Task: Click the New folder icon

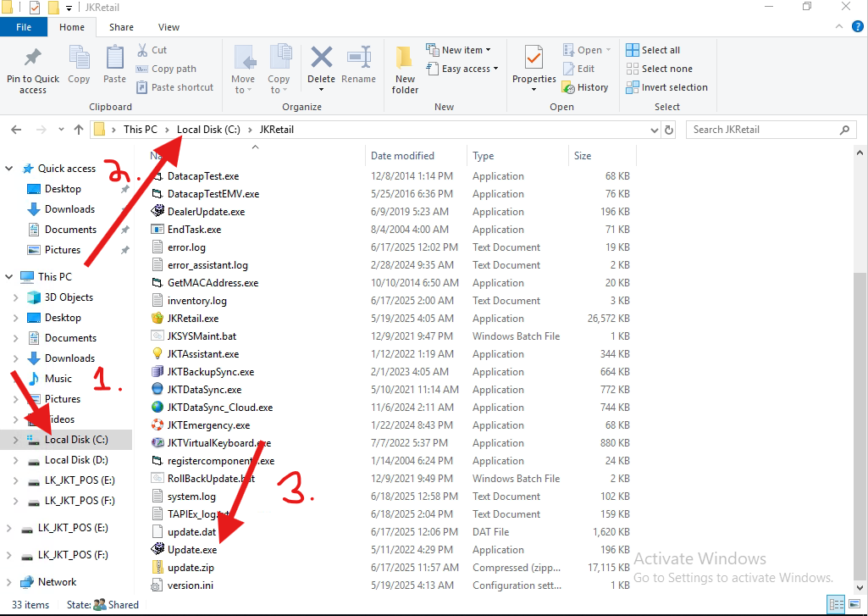Action: 405,58
